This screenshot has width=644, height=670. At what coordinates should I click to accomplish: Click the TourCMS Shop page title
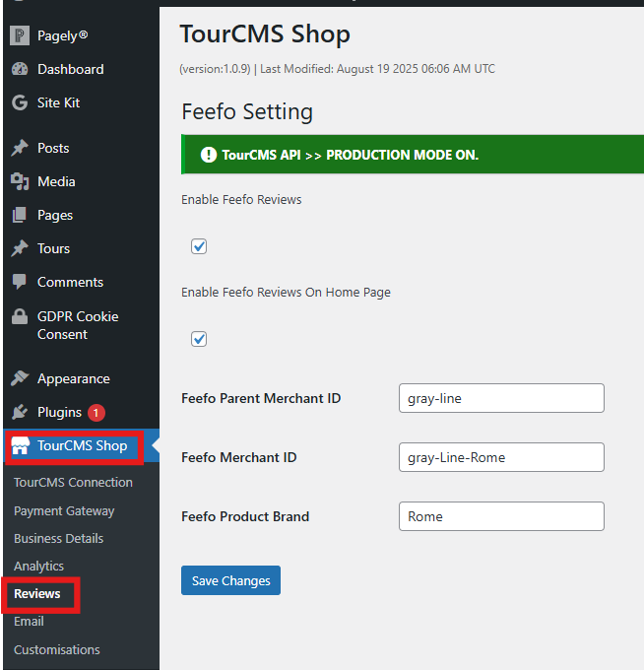click(x=265, y=34)
